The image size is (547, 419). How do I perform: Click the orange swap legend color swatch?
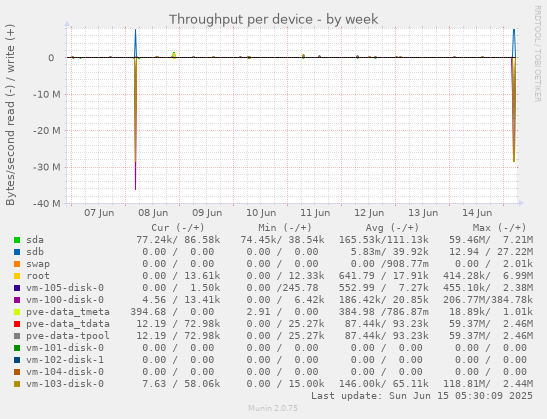coord(17,264)
